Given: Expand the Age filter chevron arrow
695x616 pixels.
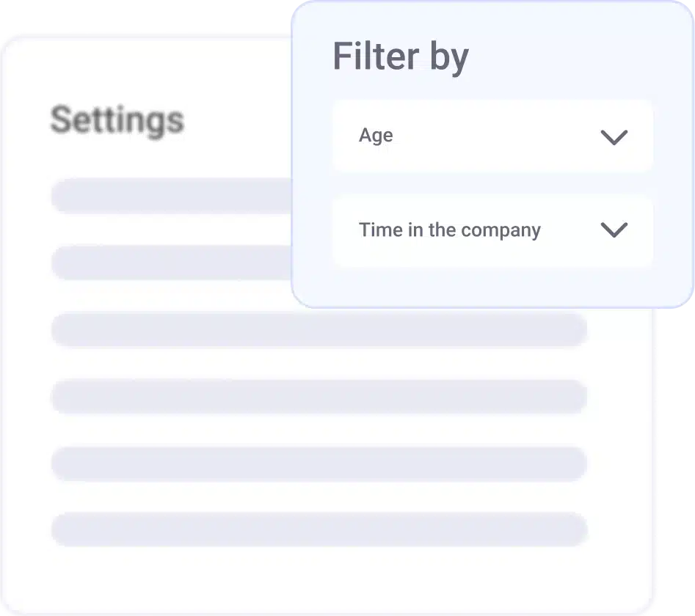Looking at the screenshot, I should pos(614,137).
